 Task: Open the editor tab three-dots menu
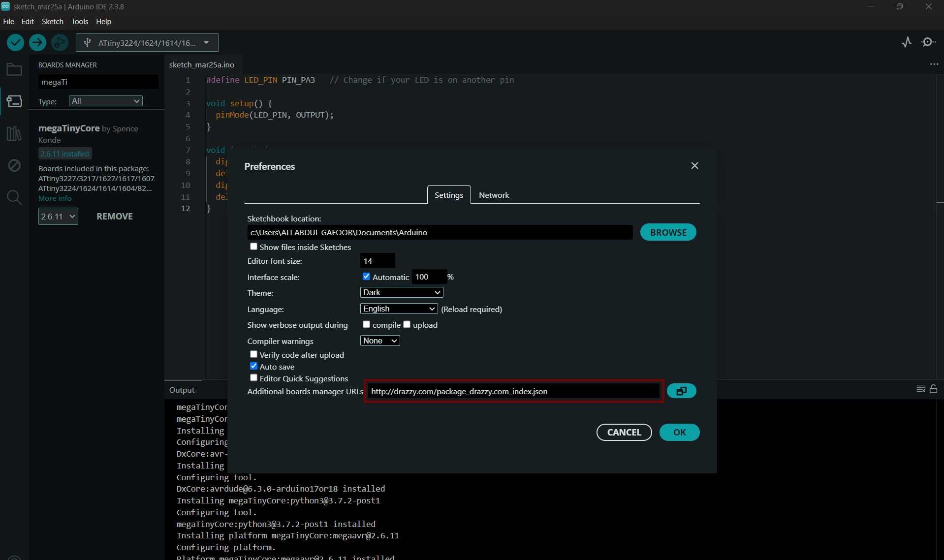point(934,64)
